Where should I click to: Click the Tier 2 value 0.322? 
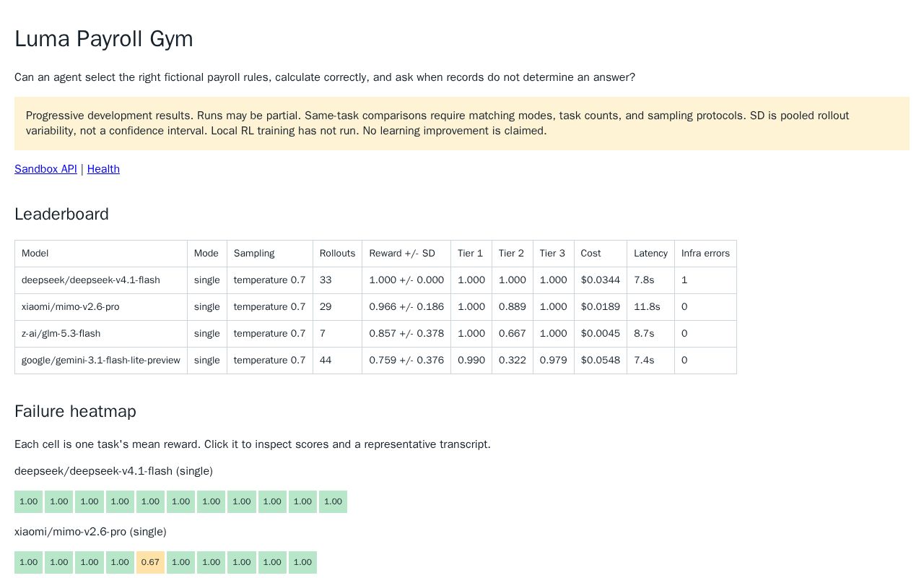click(x=513, y=361)
